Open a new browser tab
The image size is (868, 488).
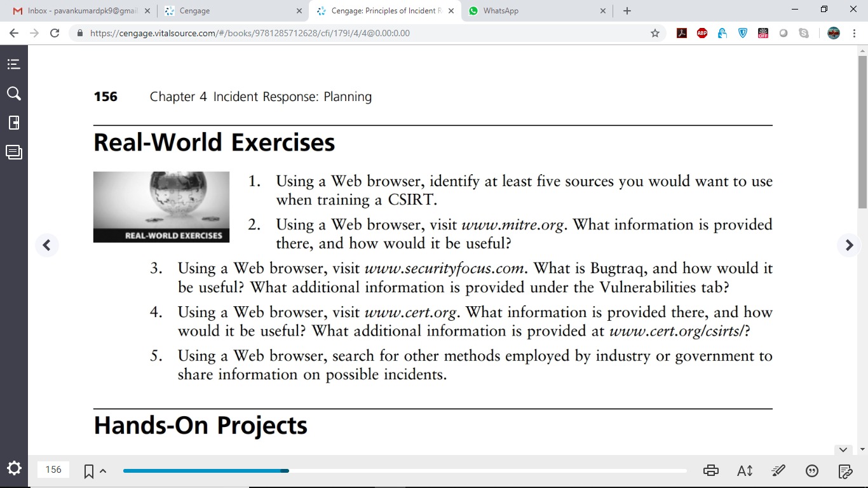pyautogui.click(x=627, y=11)
